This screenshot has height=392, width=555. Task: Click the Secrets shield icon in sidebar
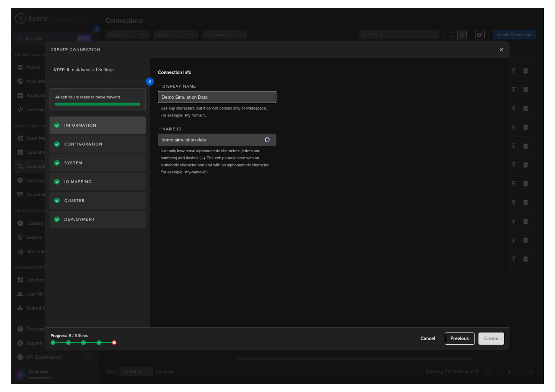point(20,237)
